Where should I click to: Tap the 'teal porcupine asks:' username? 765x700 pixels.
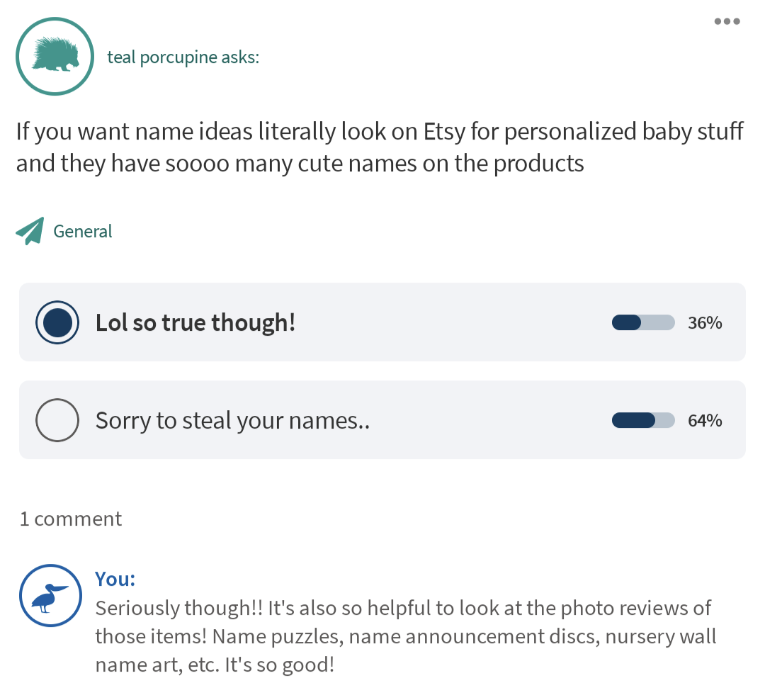(183, 57)
